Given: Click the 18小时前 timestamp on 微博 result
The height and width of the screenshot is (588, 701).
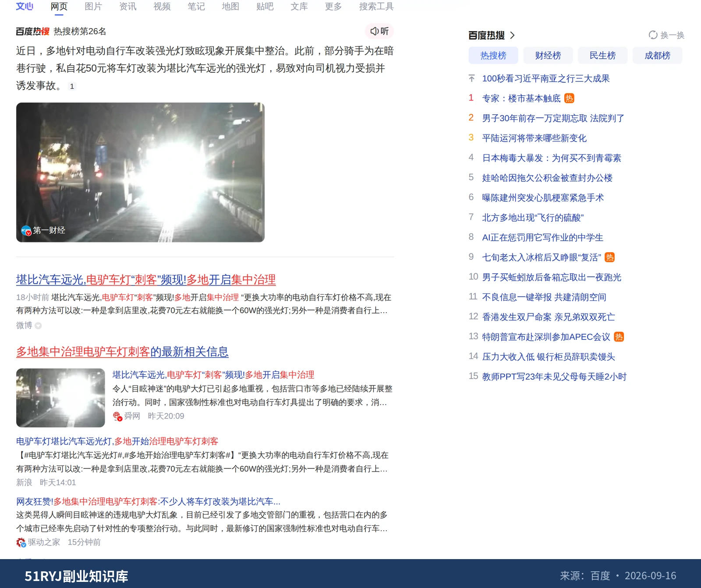Looking at the screenshot, I should (32, 298).
